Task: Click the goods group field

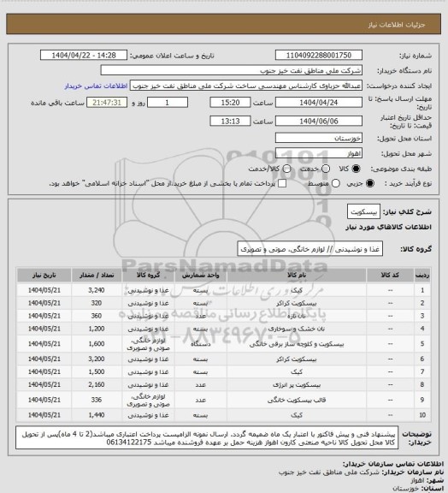Action: 310,249
